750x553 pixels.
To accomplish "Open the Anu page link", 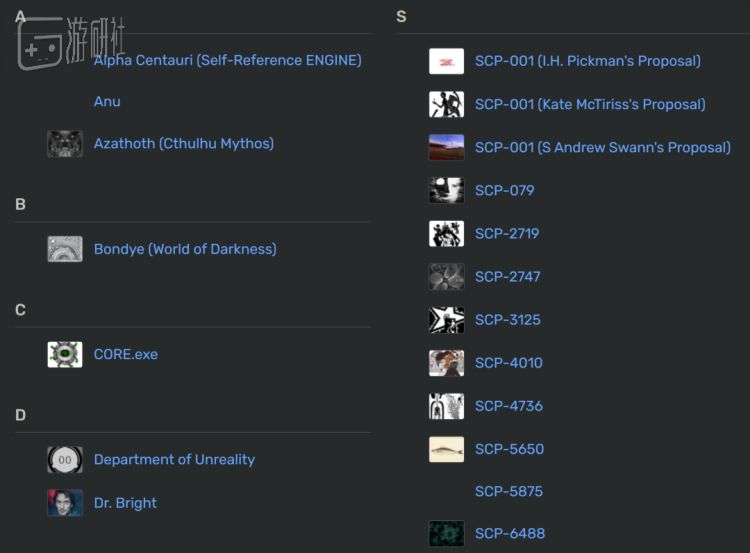I will (x=107, y=101).
